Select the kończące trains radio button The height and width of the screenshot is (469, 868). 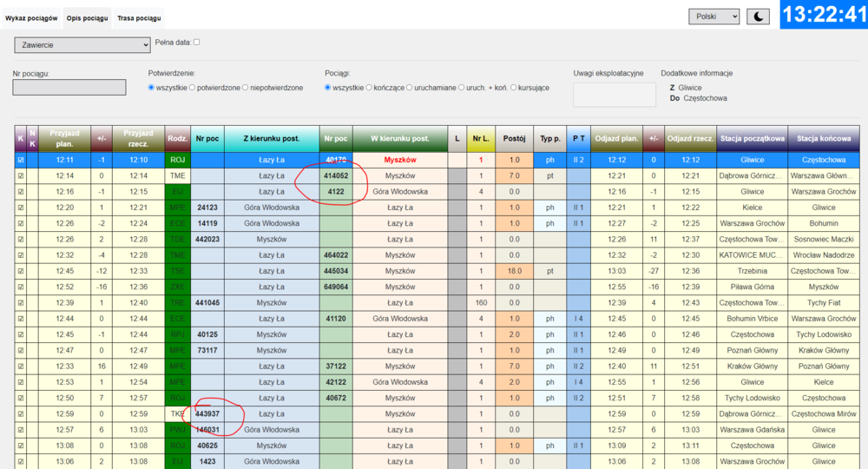click(370, 88)
